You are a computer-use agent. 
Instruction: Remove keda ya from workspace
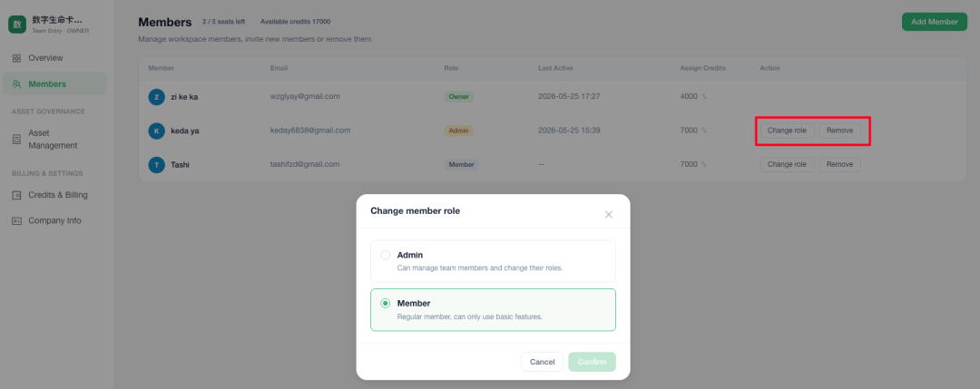click(839, 131)
